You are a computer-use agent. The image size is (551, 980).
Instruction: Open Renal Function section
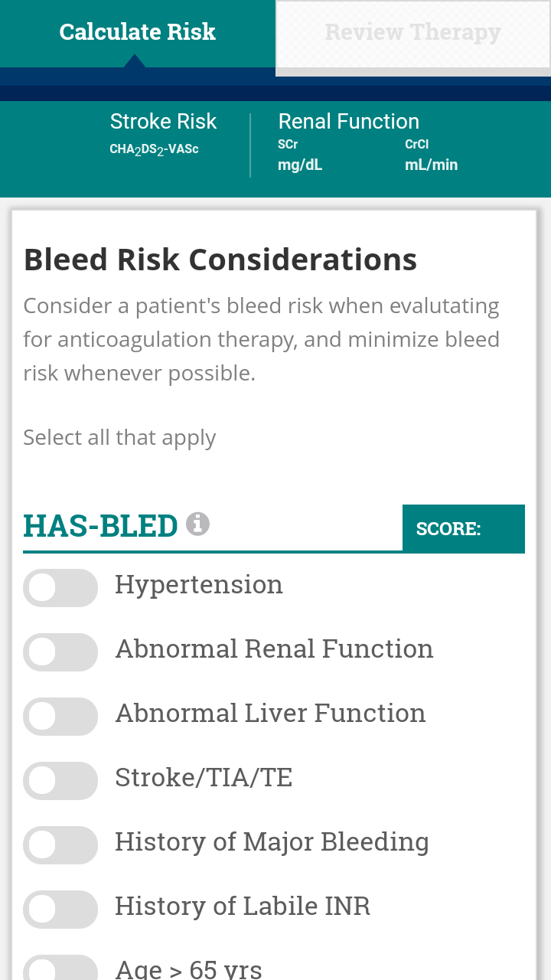click(348, 121)
